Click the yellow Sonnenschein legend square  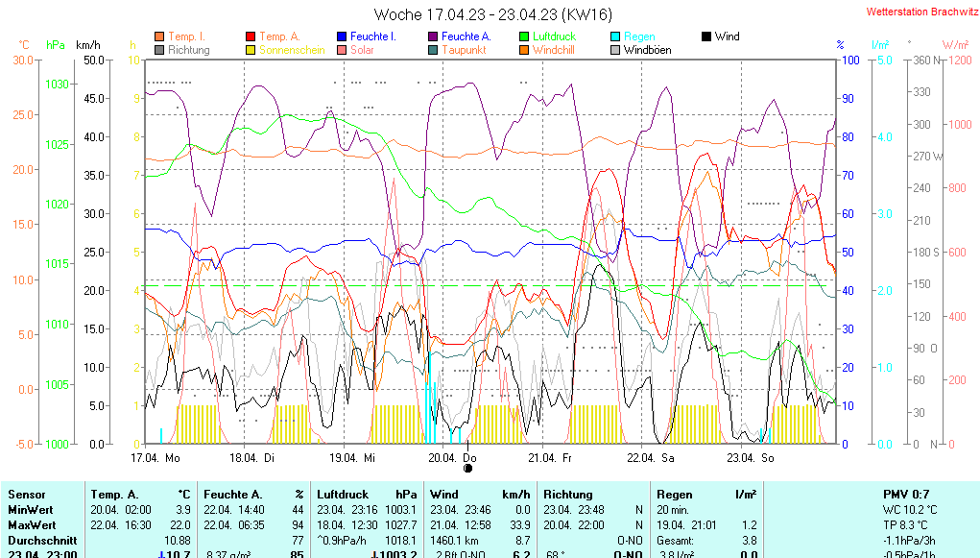251,50
